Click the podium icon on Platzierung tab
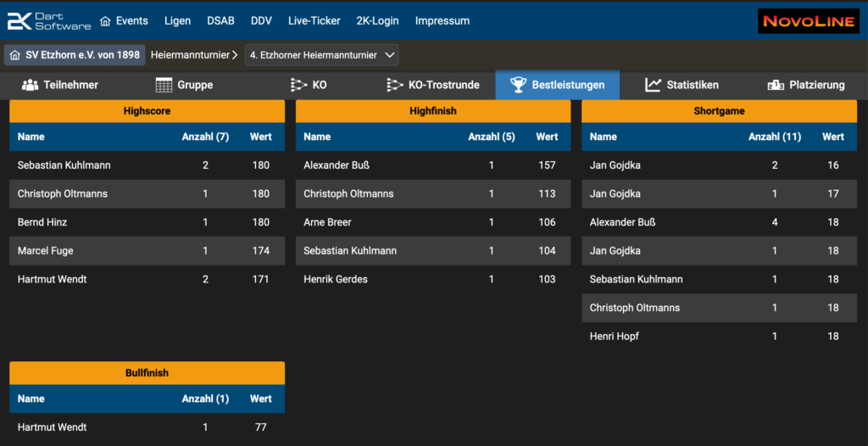This screenshot has height=446, width=868. pos(775,85)
